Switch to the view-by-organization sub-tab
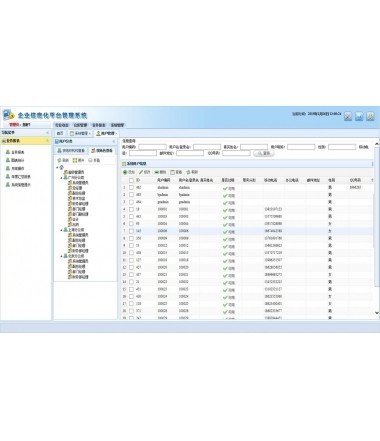 pyautogui.click(x=71, y=151)
